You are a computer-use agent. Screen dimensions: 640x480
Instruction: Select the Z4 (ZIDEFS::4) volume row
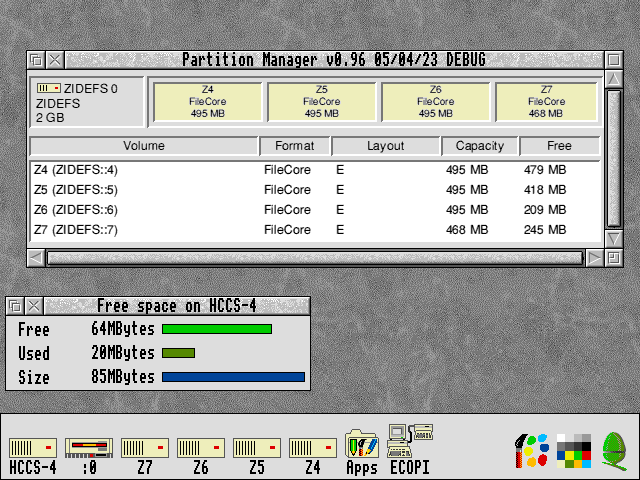pyautogui.click(x=316, y=170)
